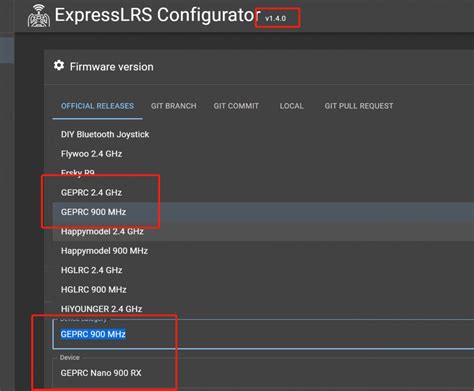Open the Git Branch tab
The width and height of the screenshot is (474, 391).
click(173, 106)
